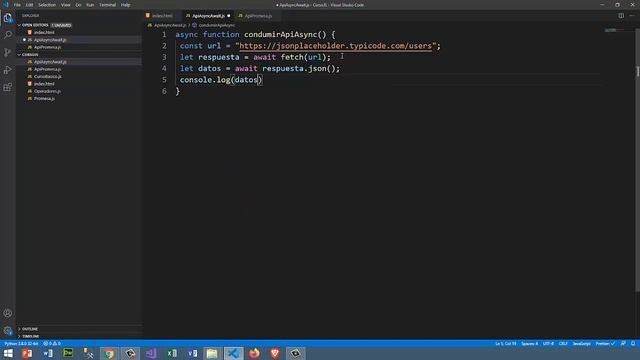Open index.html in the folder tree
The height and width of the screenshot is (360, 640).
click(x=44, y=84)
